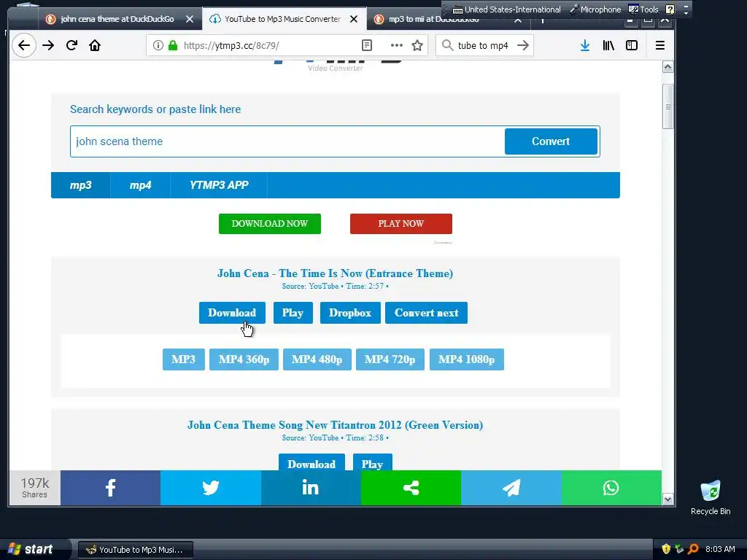Click the YouTube to Mp3 taskbar button
This screenshot has width=747, height=560.
click(135, 550)
